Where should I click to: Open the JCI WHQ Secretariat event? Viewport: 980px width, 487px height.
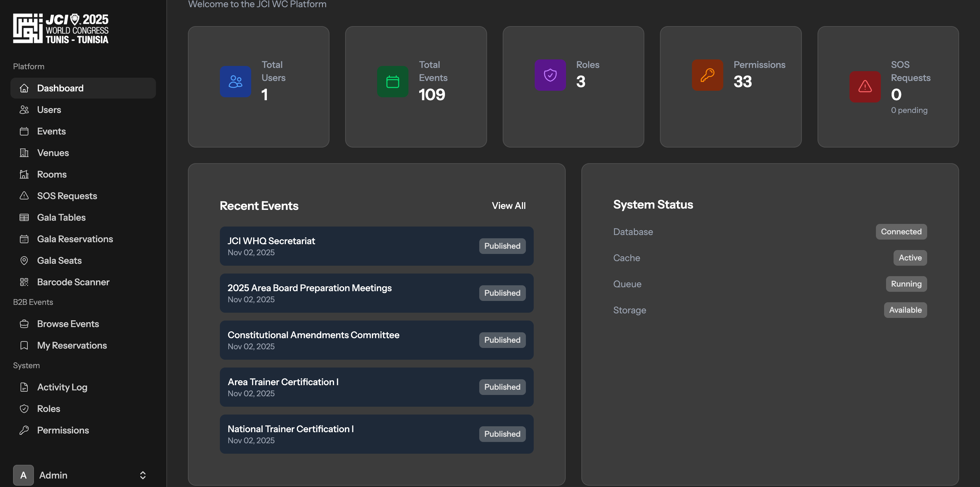coord(376,246)
